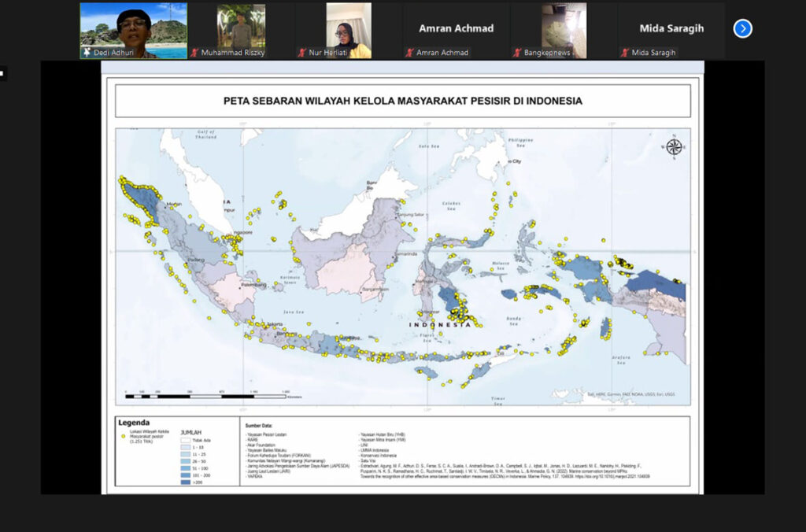Click the muted microphone icon for Muhammad Riszky
806x532 pixels.
pos(195,53)
